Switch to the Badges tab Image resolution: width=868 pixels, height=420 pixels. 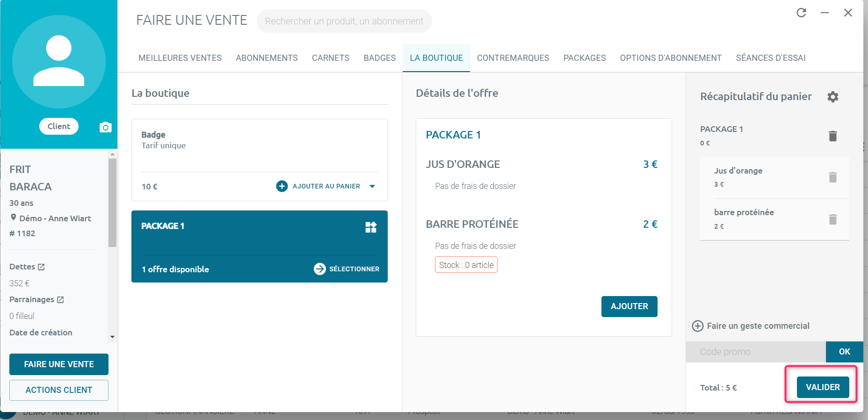380,58
